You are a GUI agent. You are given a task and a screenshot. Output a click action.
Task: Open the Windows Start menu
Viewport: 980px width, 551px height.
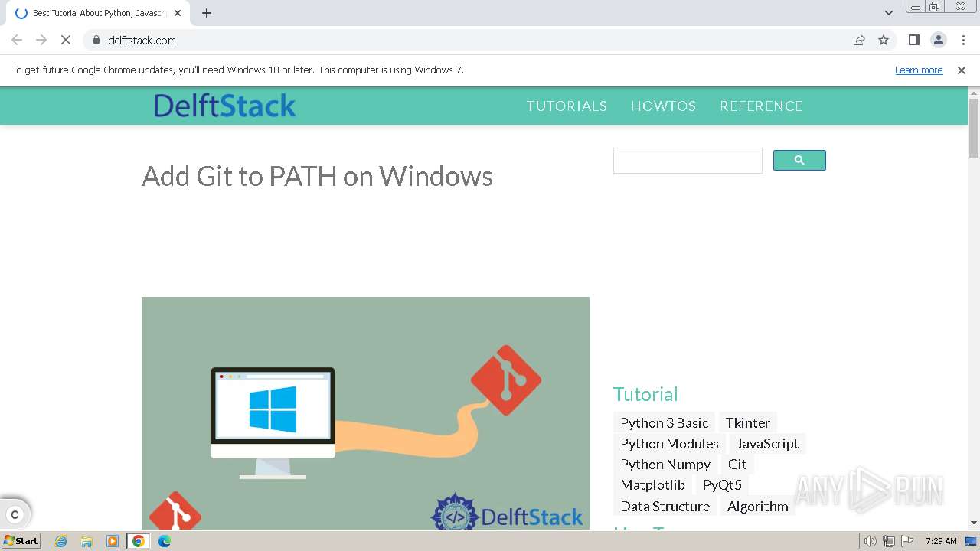pyautogui.click(x=21, y=541)
